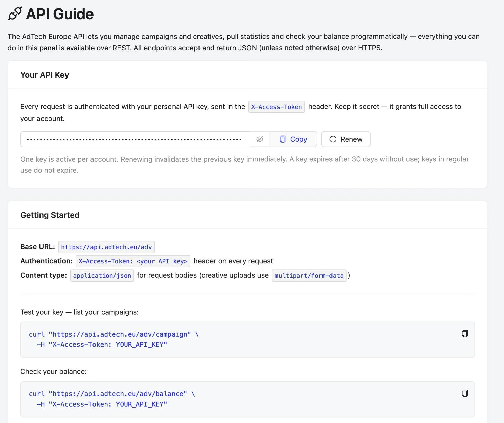Select the base URL https://api.adtech.eu/adv

(106, 247)
